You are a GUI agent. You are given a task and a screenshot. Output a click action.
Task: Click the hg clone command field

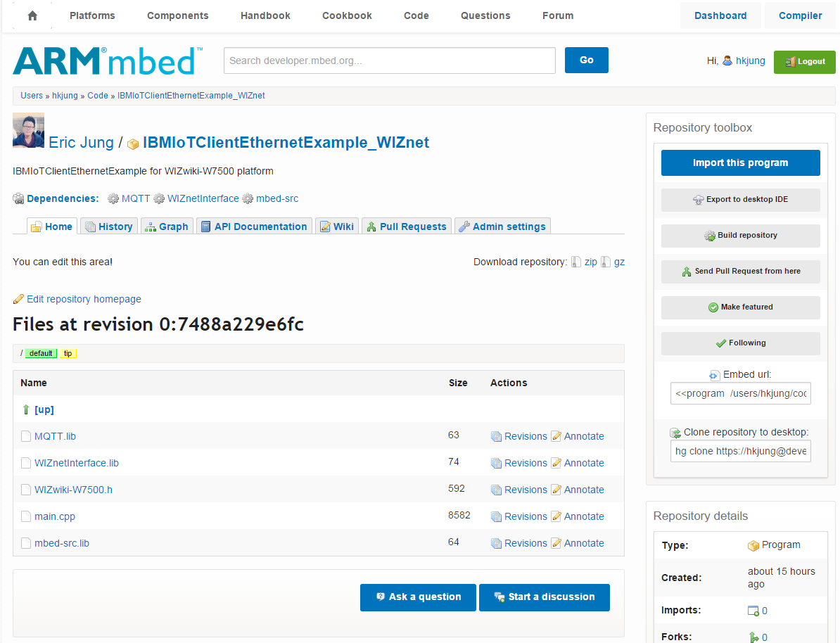tap(740, 451)
